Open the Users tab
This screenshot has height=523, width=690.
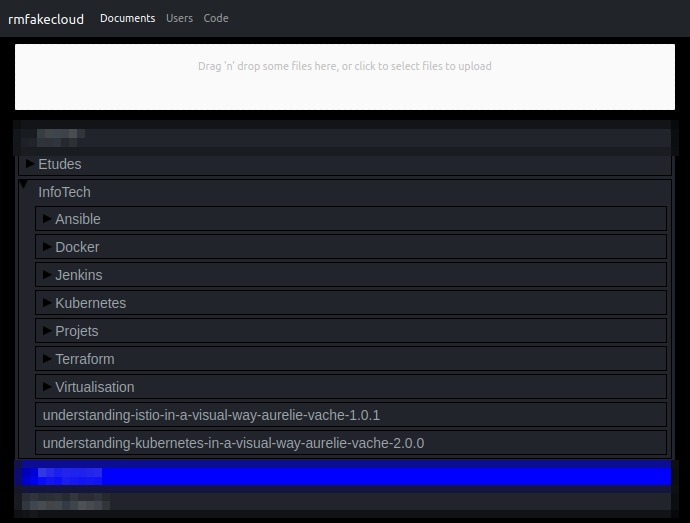click(x=179, y=18)
